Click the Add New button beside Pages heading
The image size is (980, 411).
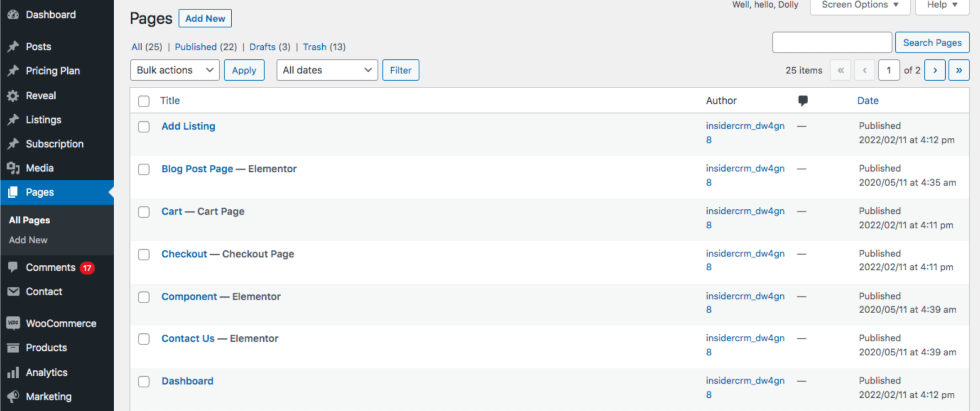click(x=205, y=19)
